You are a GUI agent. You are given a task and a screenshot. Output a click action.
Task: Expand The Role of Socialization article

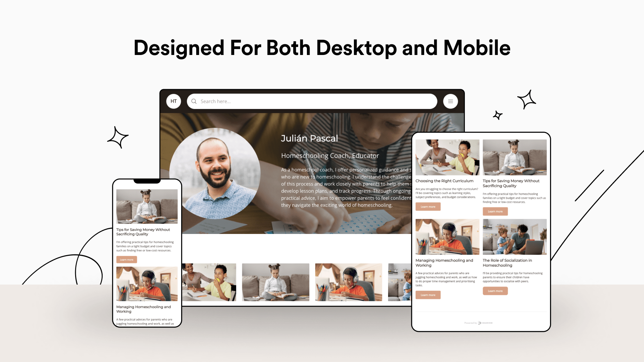click(x=495, y=290)
